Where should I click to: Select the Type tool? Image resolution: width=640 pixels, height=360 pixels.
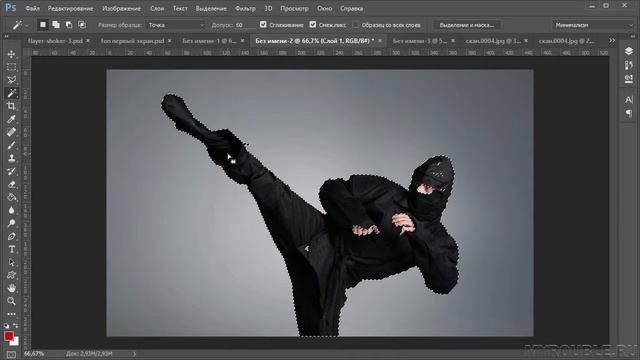click(x=11, y=249)
